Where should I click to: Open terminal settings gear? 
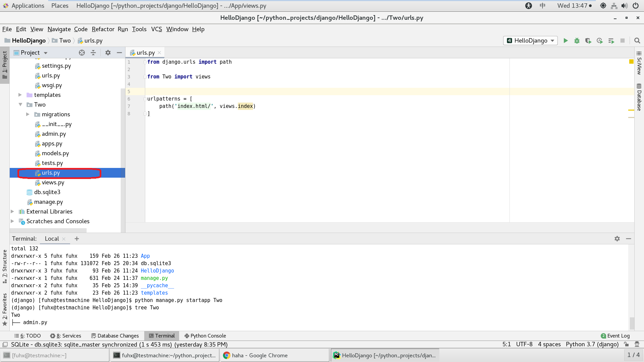pyautogui.click(x=617, y=239)
